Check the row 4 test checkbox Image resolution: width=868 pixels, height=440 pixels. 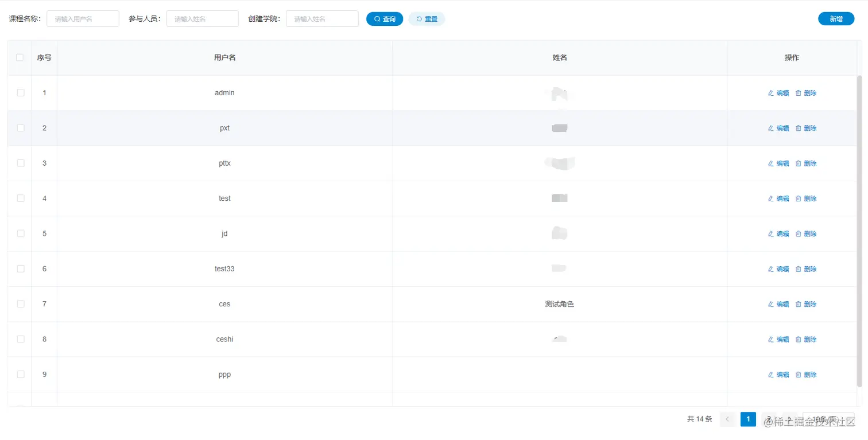[x=21, y=198]
